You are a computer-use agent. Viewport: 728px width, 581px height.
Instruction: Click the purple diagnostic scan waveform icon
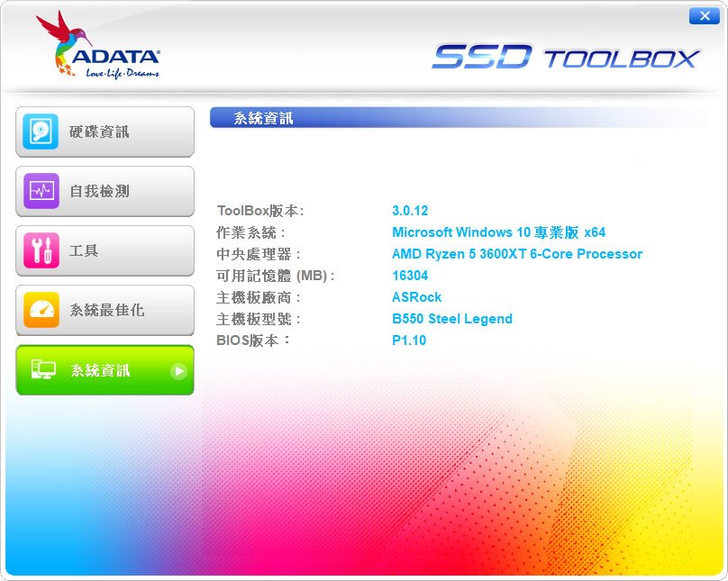pyautogui.click(x=41, y=191)
